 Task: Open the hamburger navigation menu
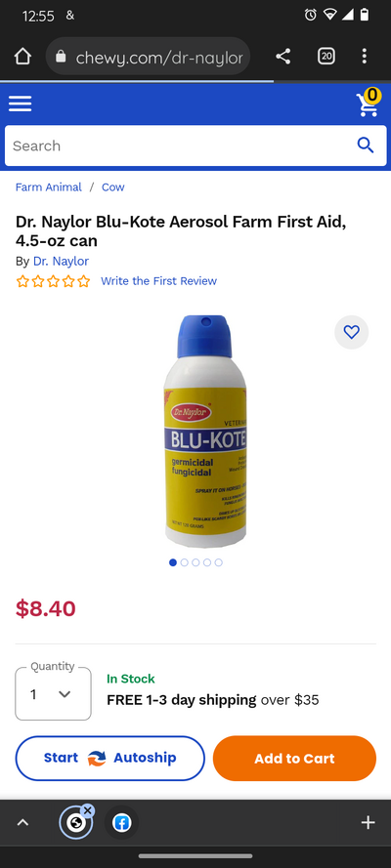point(20,103)
